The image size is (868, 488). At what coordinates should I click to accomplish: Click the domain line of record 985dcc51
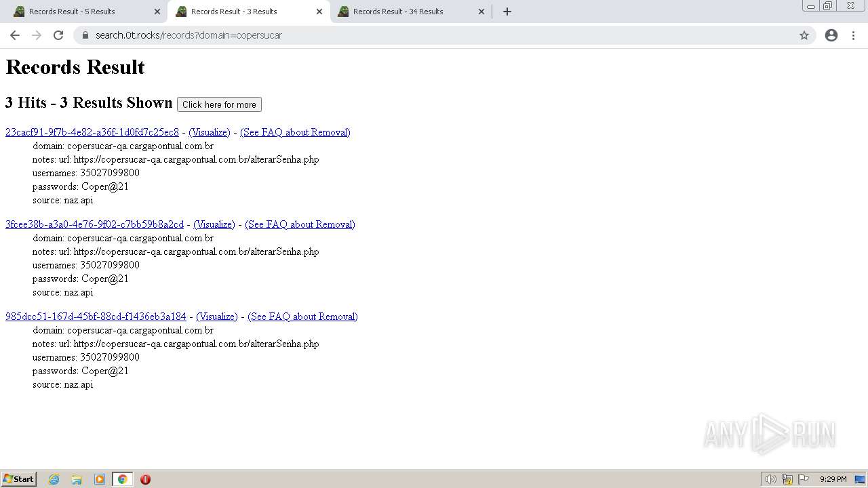123,330
